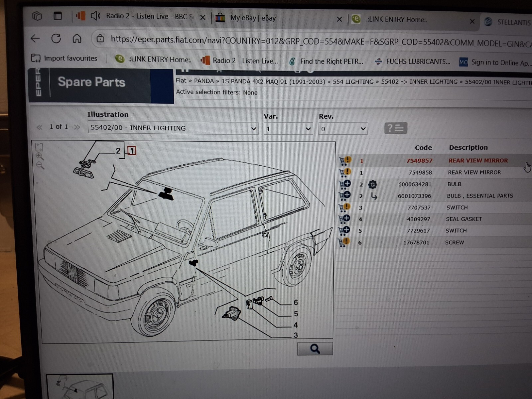Open the Illustration dropdown 55402/00
This screenshot has width=532, height=399.
173,128
